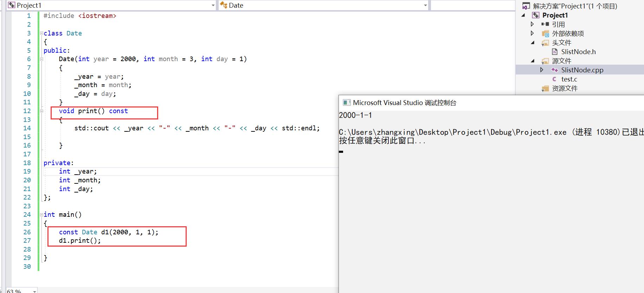Click the Project1 project icon in tree
The height and width of the screenshot is (293, 644).
[535, 15]
